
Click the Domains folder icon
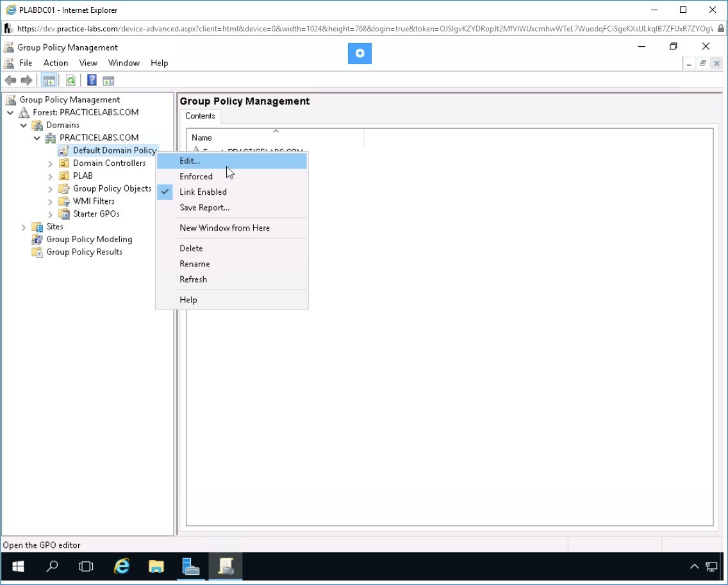pos(37,125)
